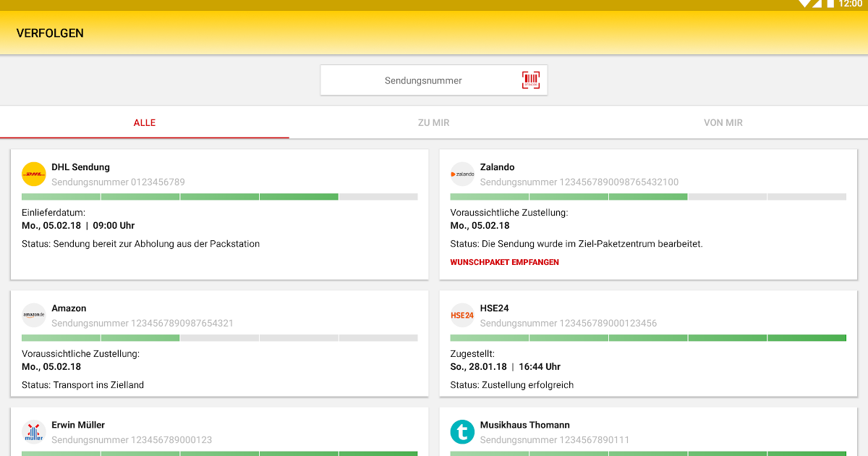
Task: Check the Wi-Fi signal icon in status bar
Action: [x=804, y=4]
